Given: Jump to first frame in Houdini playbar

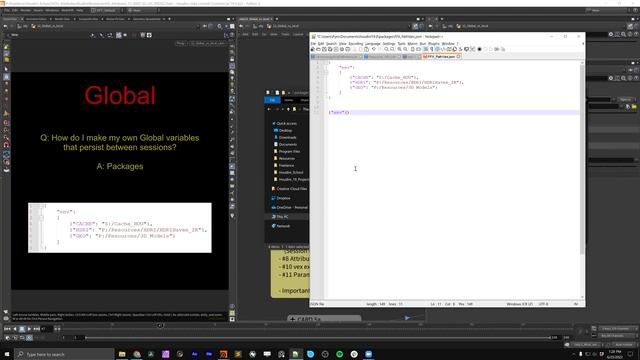Looking at the screenshot, I should (x=7, y=329).
